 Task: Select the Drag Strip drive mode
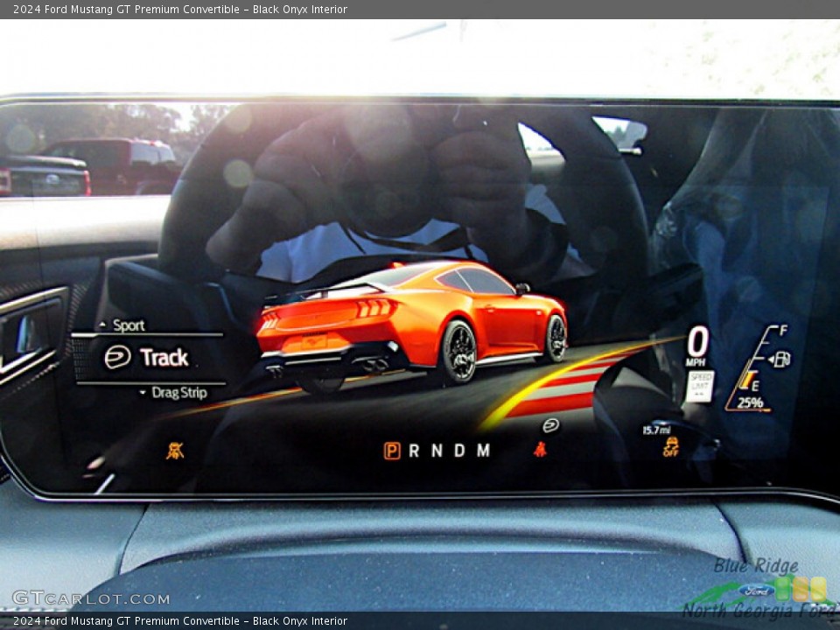178,393
